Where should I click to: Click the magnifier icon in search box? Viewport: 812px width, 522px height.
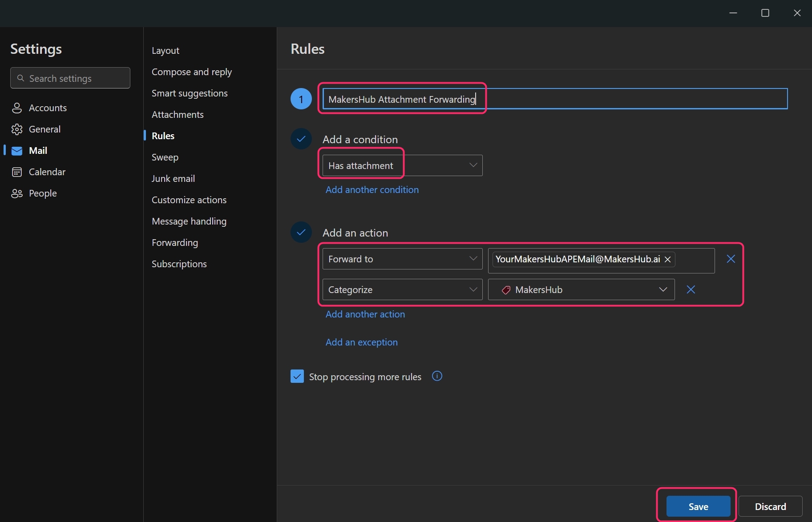pyautogui.click(x=20, y=78)
